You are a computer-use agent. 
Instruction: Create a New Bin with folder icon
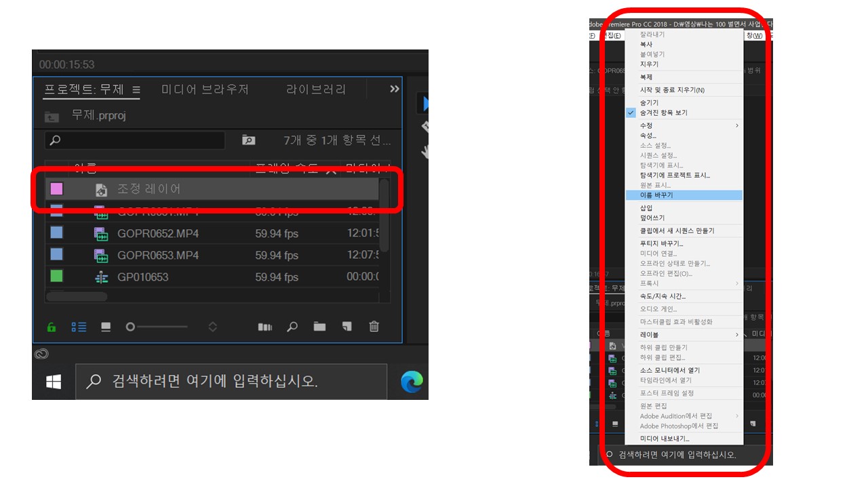click(x=319, y=327)
